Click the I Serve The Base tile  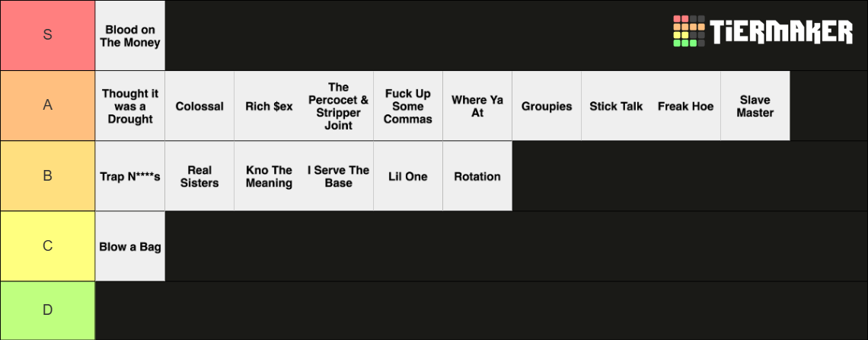point(339,176)
